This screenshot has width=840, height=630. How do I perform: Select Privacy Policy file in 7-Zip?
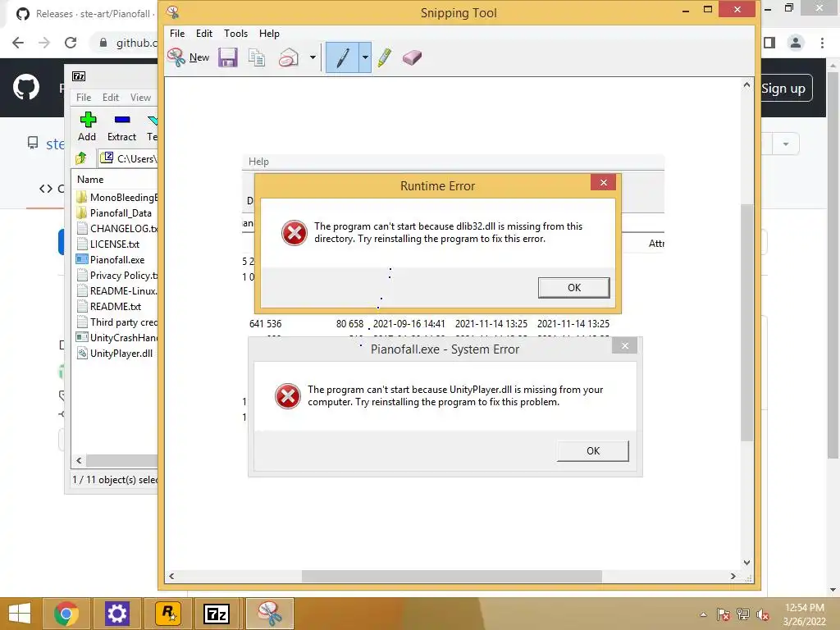point(116,276)
